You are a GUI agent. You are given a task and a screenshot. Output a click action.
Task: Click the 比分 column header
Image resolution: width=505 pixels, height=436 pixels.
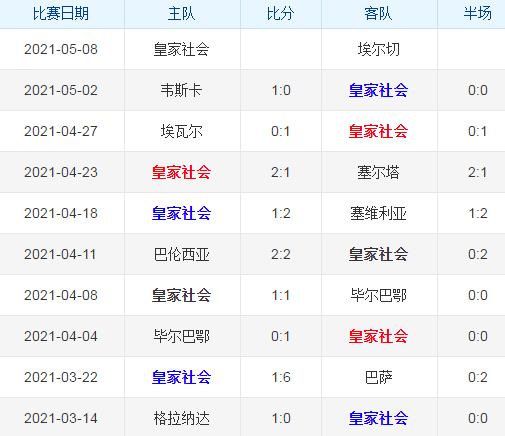[281, 14]
